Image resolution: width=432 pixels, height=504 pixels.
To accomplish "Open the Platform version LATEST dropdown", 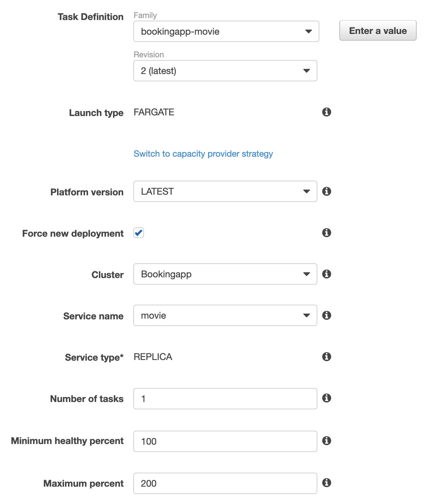I will (225, 191).
